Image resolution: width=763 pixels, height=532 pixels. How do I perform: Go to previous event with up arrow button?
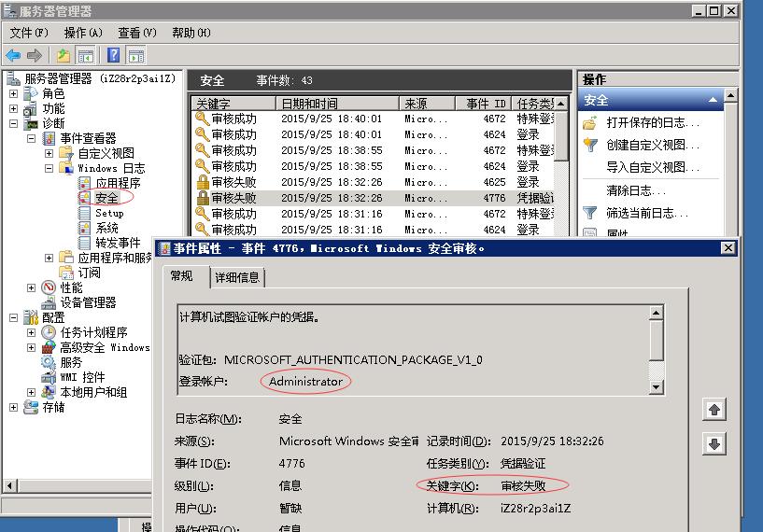(x=714, y=410)
